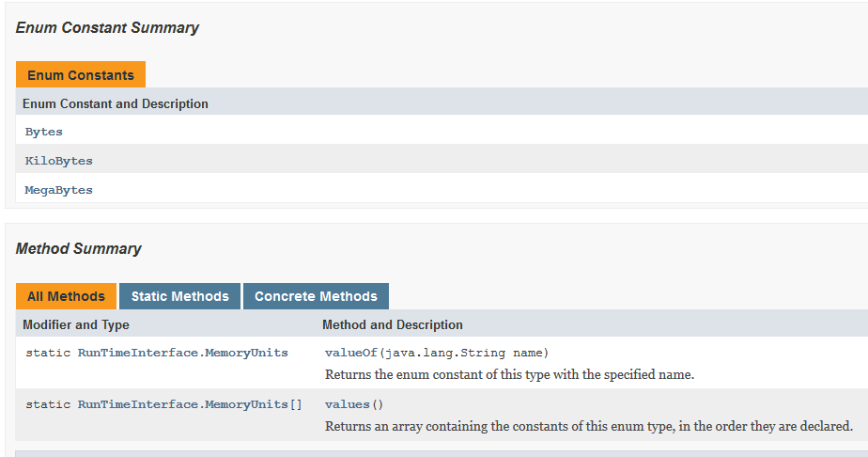This screenshot has width=868, height=457.
Task: Click the Enum Constant and Description header
Action: [x=116, y=103]
